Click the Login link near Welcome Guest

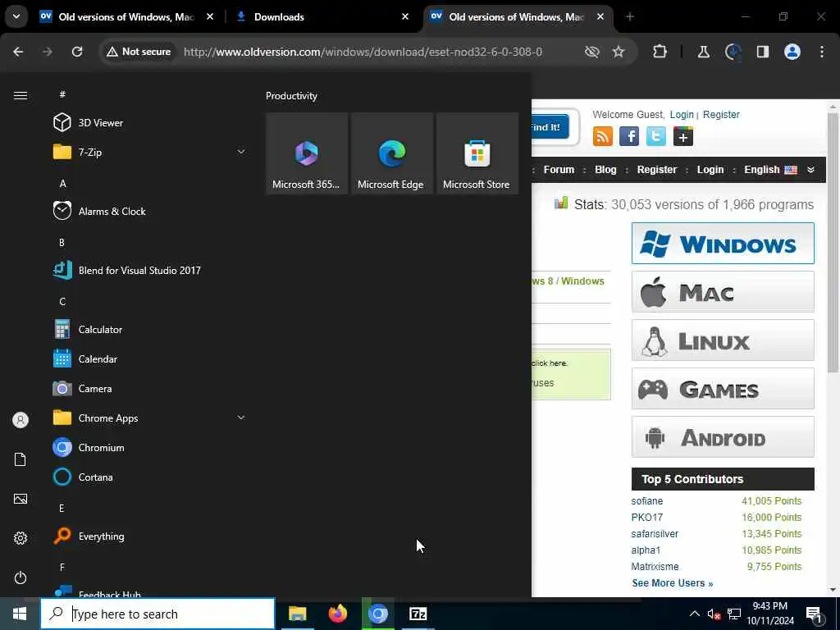[x=682, y=115]
